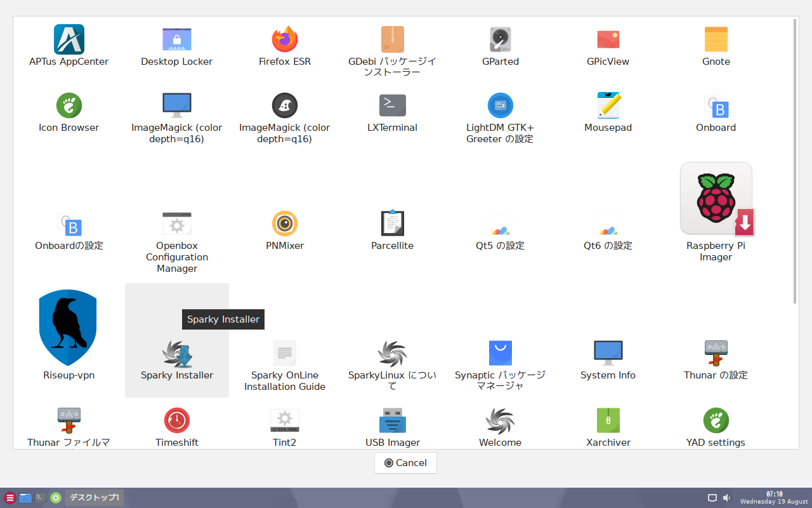The image size is (812, 508).
Task: Open Openbox Configuration Manager
Action: click(x=177, y=241)
